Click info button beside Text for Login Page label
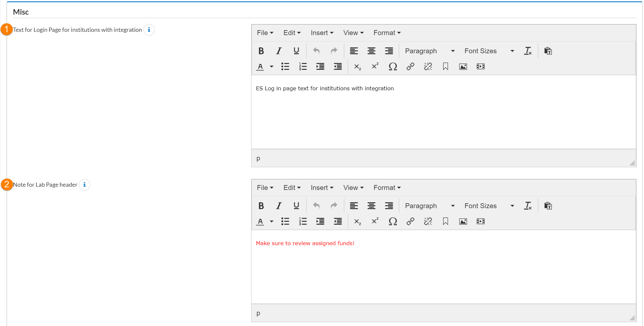This screenshot has height=326, width=644. coord(149,30)
